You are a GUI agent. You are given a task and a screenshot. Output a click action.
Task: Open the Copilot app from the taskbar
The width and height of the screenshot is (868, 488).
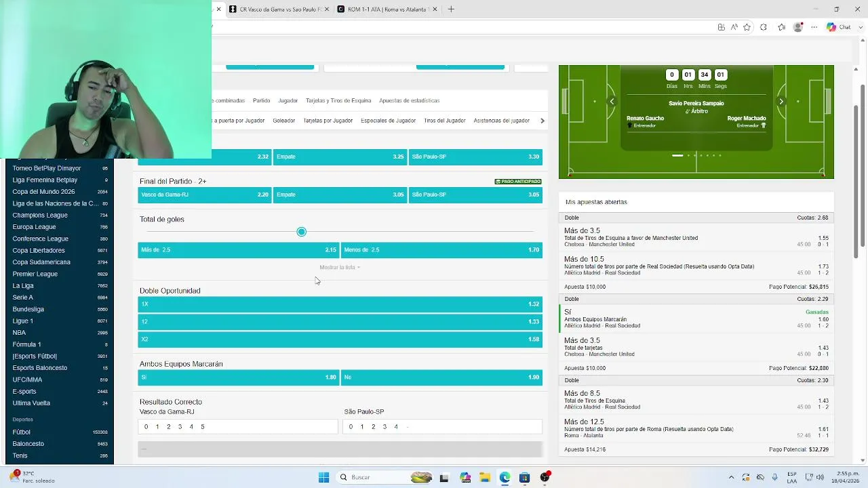pyautogui.click(x=465, y=477)
